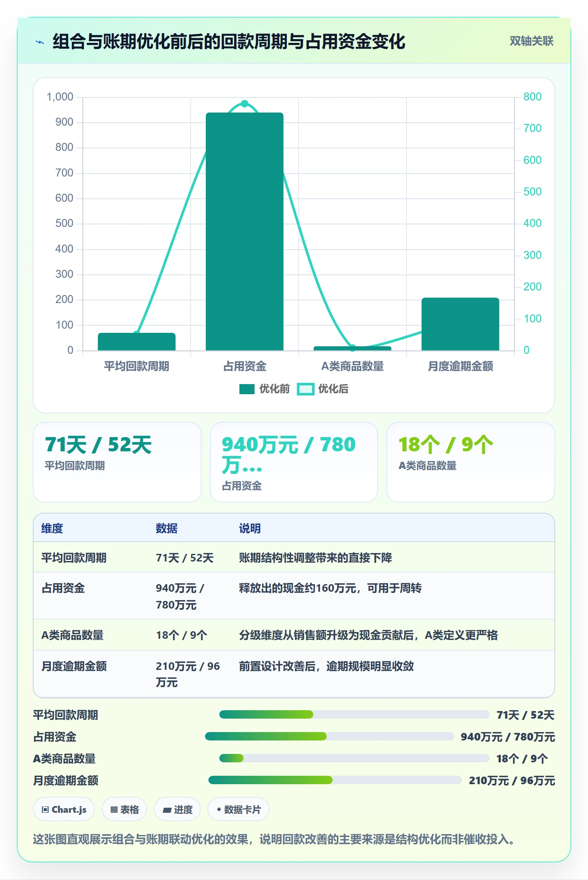
Task: Click the 平均回款周期 bar in chart
Action: pos(136,342)
